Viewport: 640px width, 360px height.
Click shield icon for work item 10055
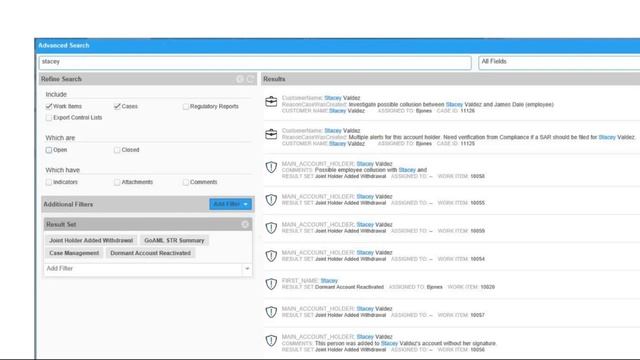[271, 200]
